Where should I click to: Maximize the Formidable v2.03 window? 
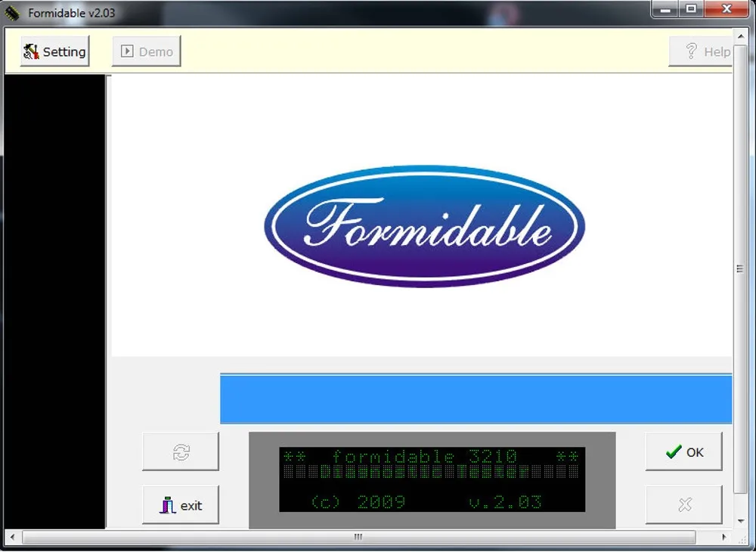pos(689,9)
